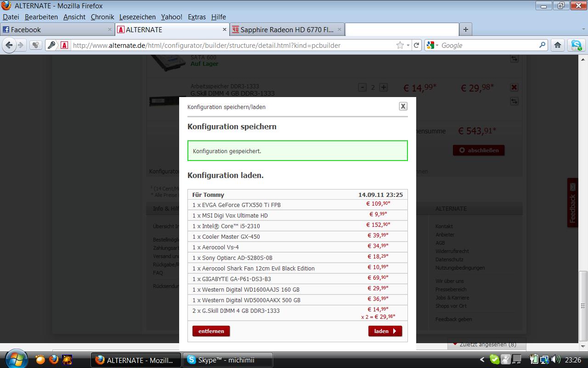Bookmark this page with the star
The width and height of the screenshot is (588, 368).
coord(400,45)
